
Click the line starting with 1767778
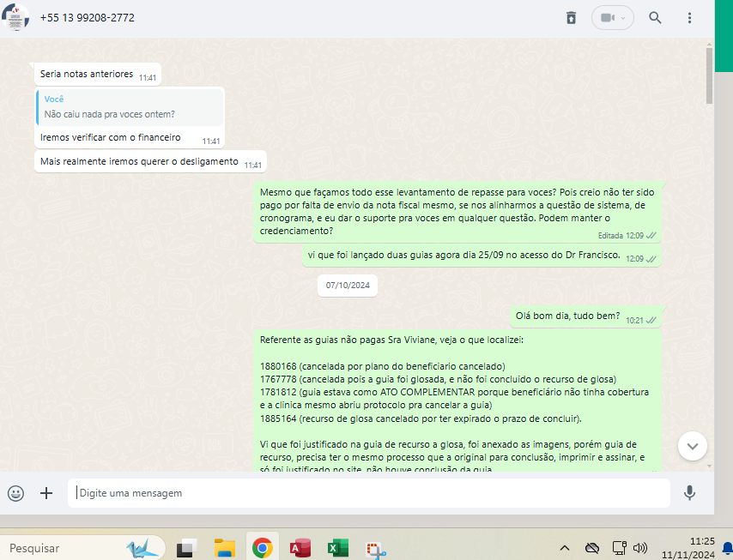[438, 379]
